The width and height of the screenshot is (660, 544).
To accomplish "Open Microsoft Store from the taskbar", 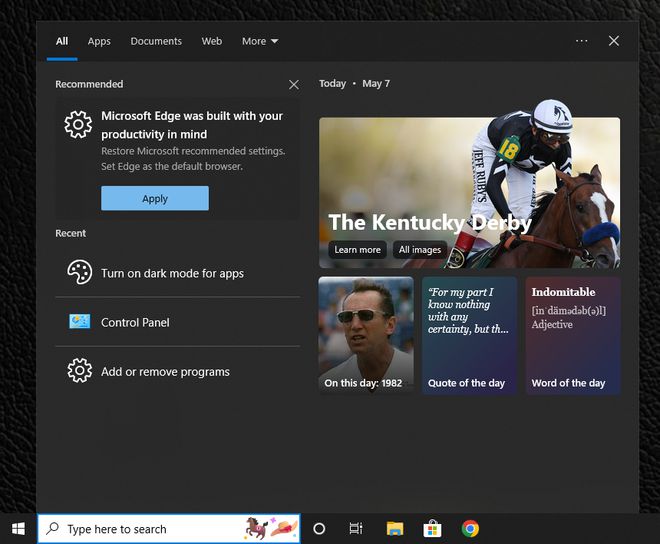I will click(432, 529).
